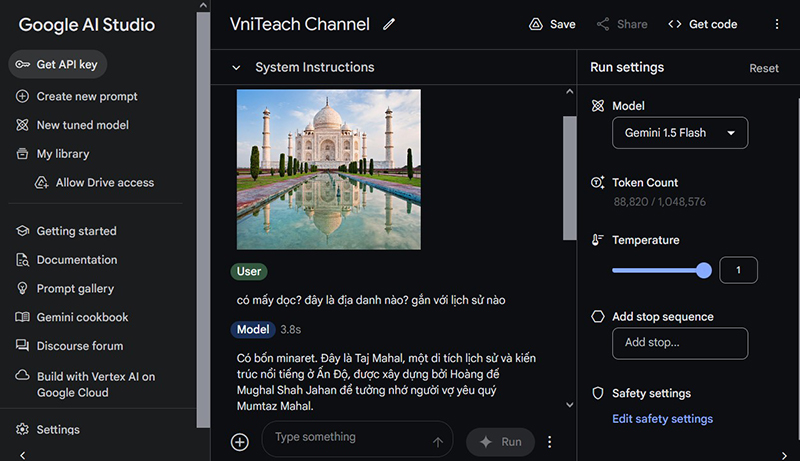Open the Gemini 1.5 Flash model dropdown
800x461 pixels.
click(x=680, y=133)
